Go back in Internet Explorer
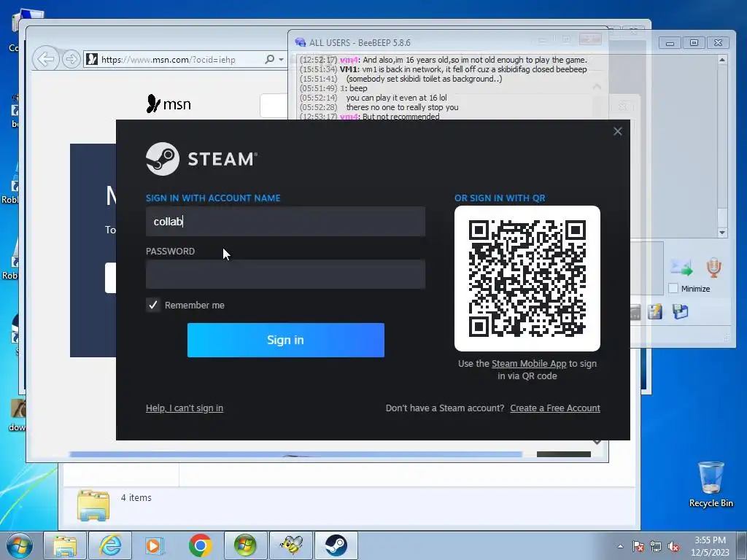747x560 pixels. (46, 60)
